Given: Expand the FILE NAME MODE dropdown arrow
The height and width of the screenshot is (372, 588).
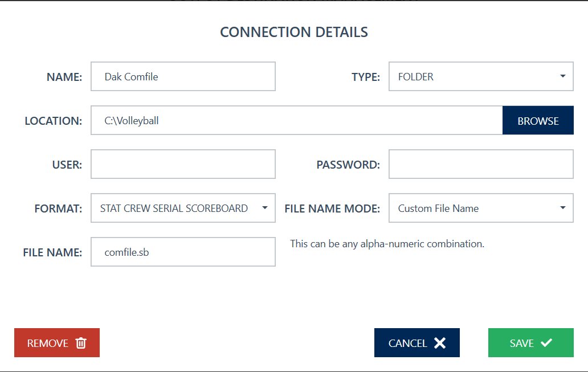Looking at the screenshot, I should coord(562,208).
